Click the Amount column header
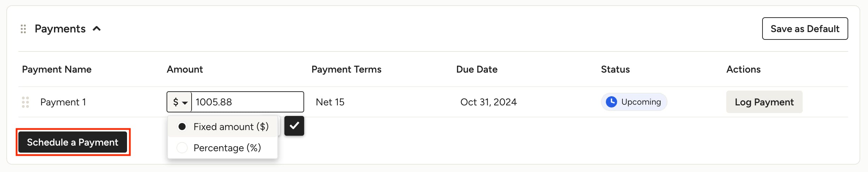The width and height of the screenshot is (868, 172). click(x=185, y=69)
